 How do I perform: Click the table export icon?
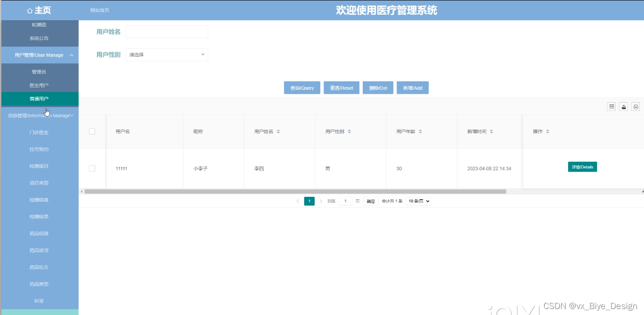[x=623, y=107]
